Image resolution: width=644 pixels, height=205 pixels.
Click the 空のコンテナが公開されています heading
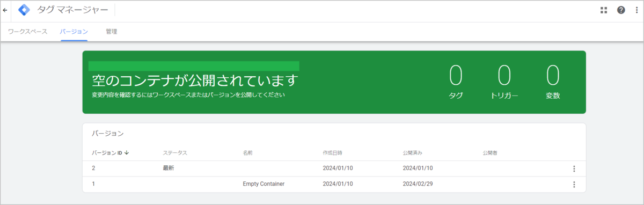pyautogui.click(x=194, y=80)
